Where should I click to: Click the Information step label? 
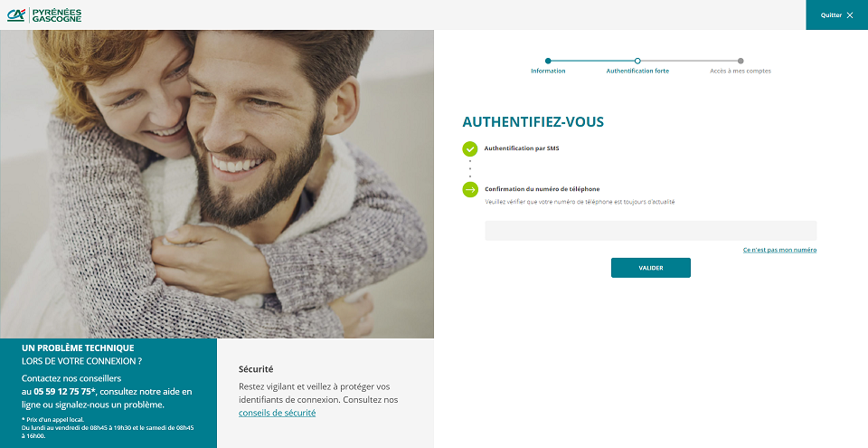click(x=548, y=71)
